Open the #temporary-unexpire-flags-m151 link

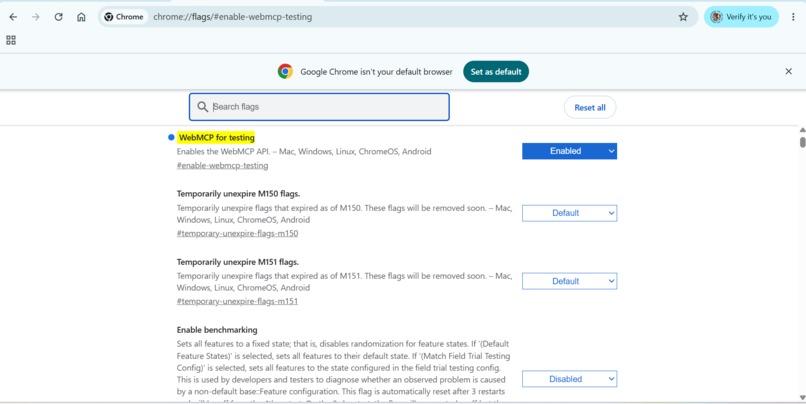[237, 301]
